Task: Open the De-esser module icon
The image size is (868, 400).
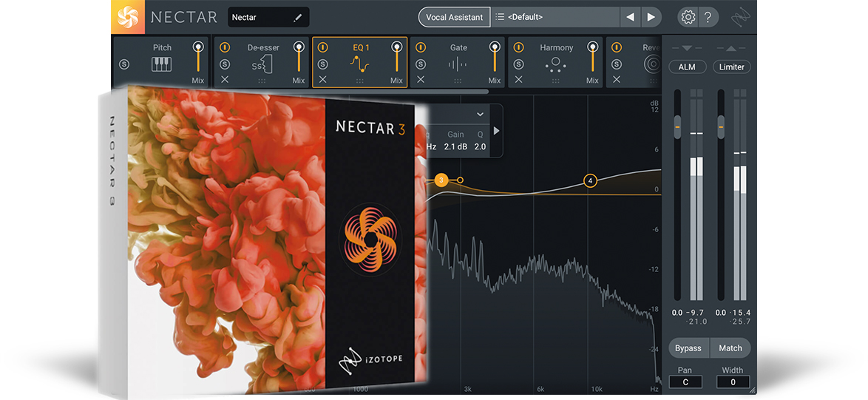Action: pos(261,65)
